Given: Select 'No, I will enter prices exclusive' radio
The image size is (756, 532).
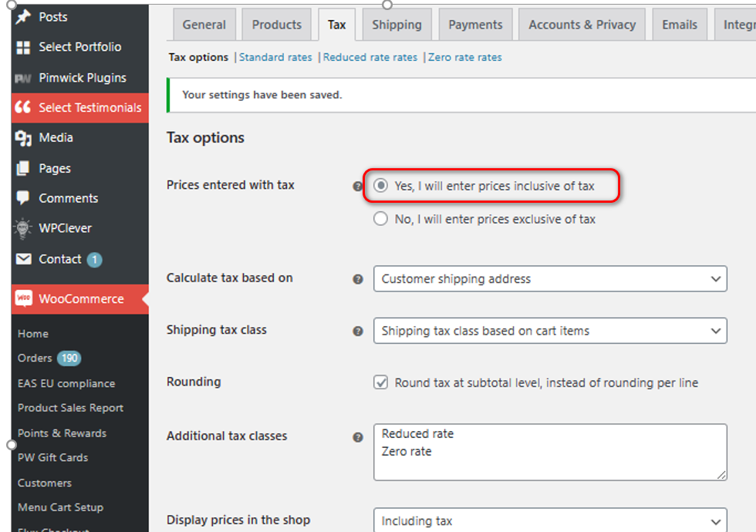Looking at the screenshot, I should click(380, 219).
